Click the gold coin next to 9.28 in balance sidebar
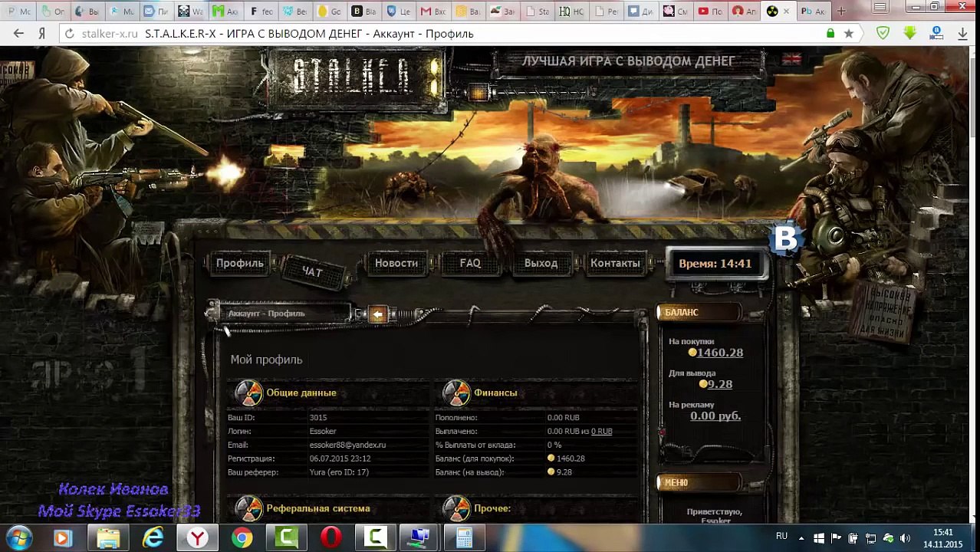 point(702,384)
